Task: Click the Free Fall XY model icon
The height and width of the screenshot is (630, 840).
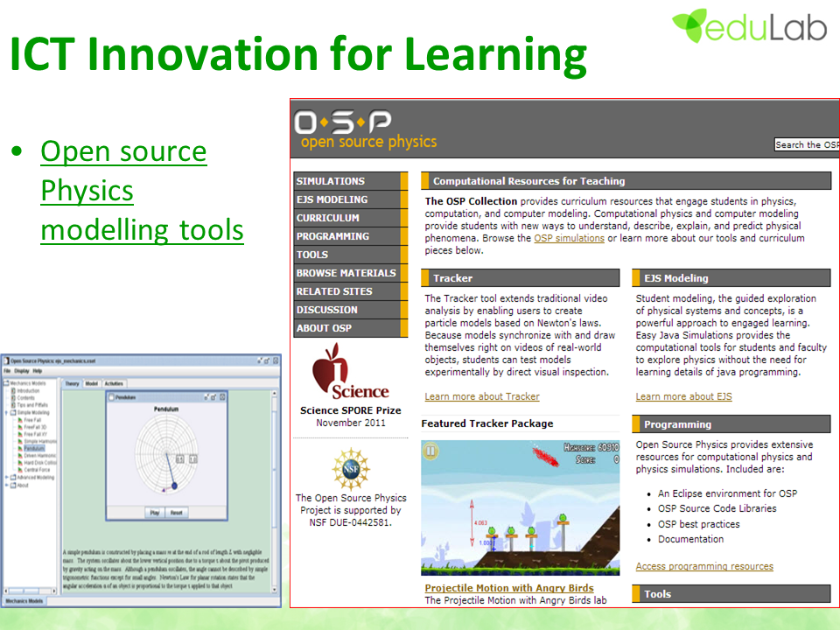Action: point(20,434)
